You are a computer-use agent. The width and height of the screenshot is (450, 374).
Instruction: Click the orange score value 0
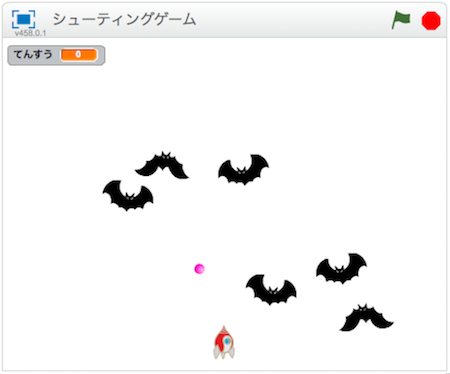click(x=79, y=55)
